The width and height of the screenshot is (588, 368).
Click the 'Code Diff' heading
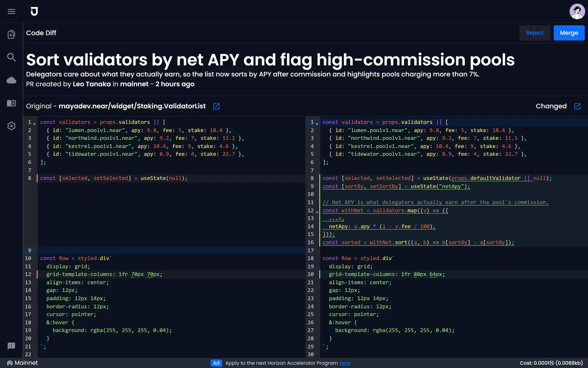41,33
